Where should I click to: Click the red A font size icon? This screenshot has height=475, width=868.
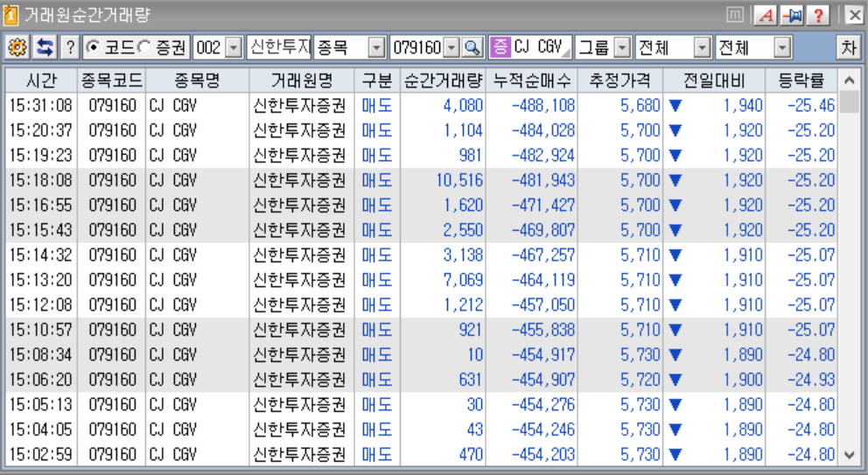pos(766,16)
